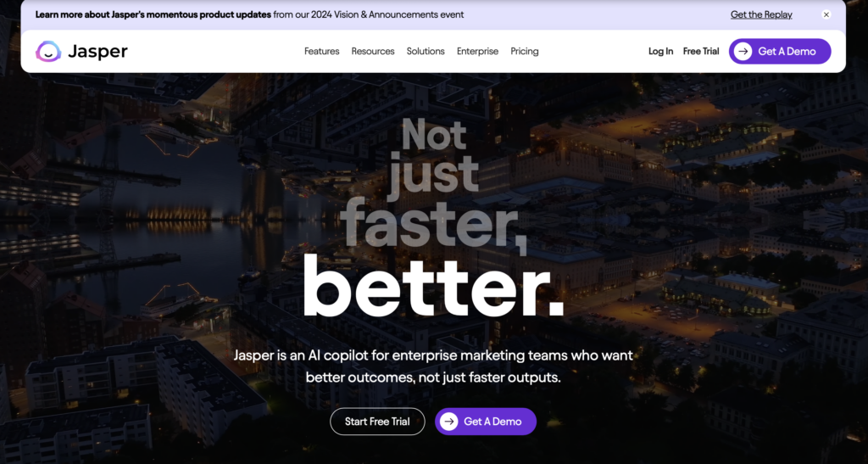
Task: Click the product updates announcement text
Action: point(249,14)
